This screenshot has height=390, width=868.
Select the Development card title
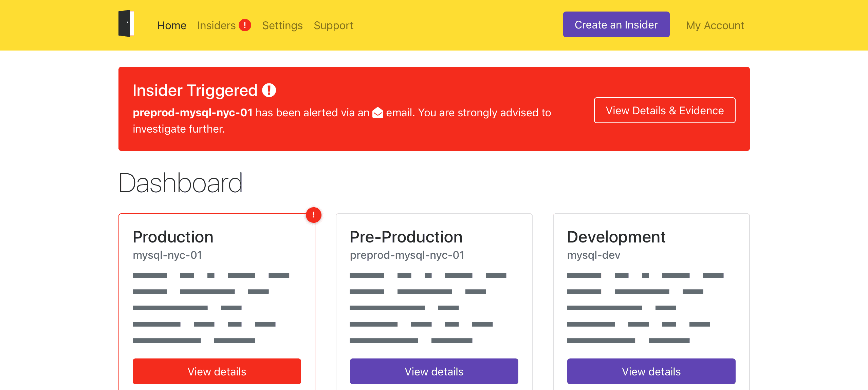(616, 237)
